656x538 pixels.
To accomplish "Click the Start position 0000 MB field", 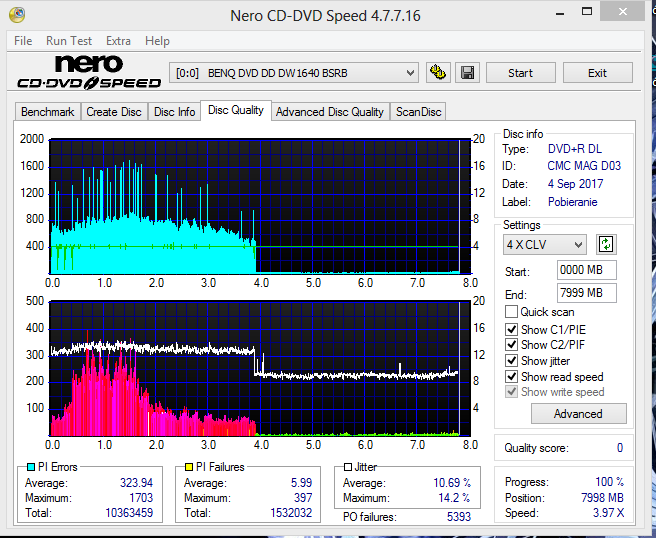I will (587, 270).
